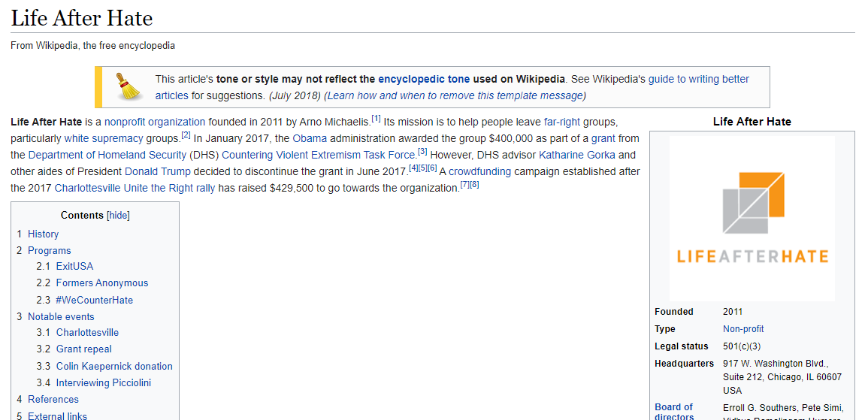
Task: Click the broom cleanup icon in notice
Action: 129,86
